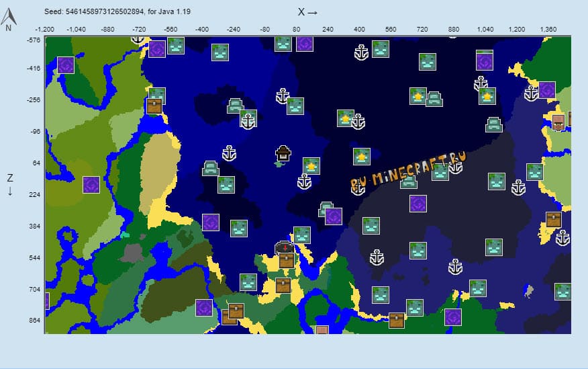Click starred drowned icon beside anchor near X 400
This screenshot has height=369, width=588.
point(346,118)
